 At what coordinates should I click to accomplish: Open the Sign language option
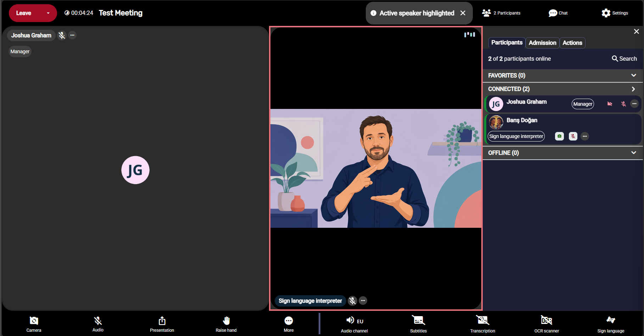pyautogui.click(x=611, y=325)
